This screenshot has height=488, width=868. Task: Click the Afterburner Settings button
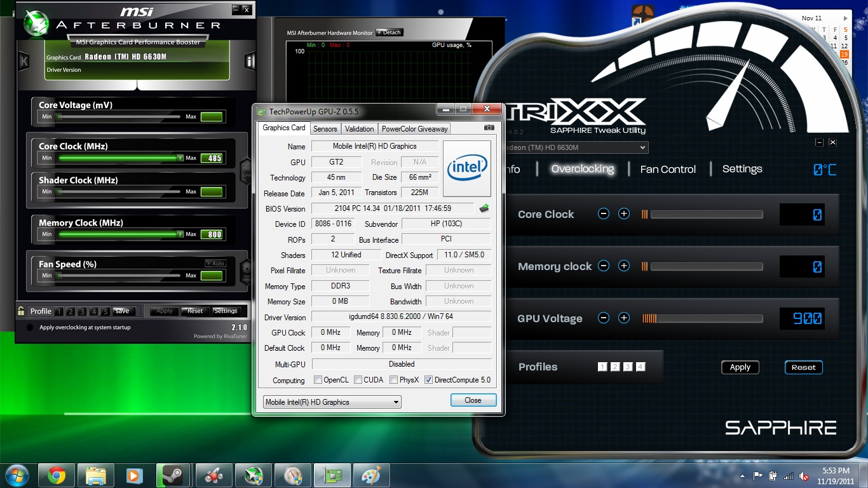226,311
